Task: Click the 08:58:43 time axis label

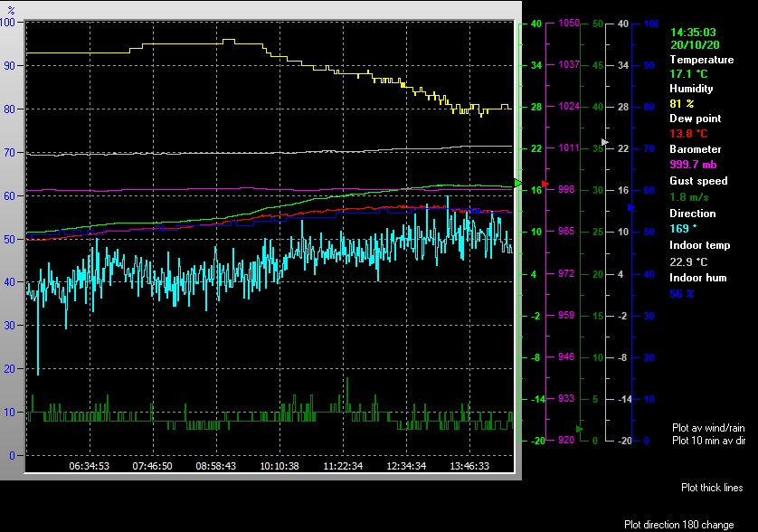Action: click(215, 466)
